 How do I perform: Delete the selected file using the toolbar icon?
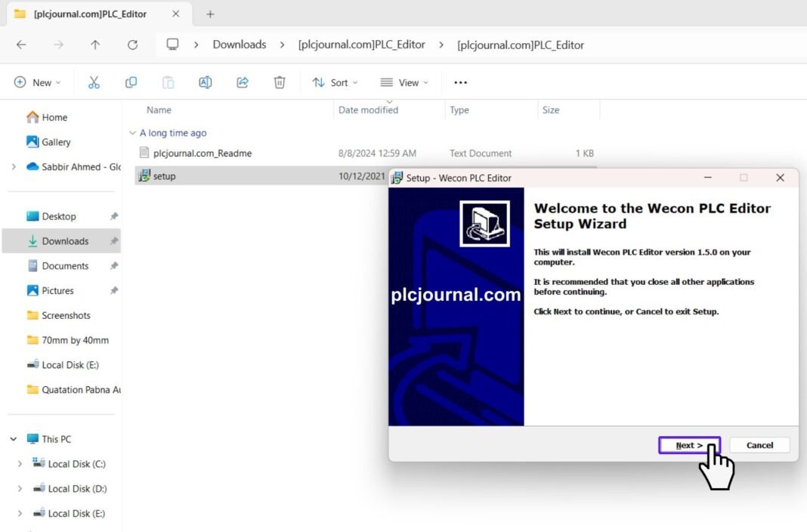pyautogui.click(x=280, y=82)
